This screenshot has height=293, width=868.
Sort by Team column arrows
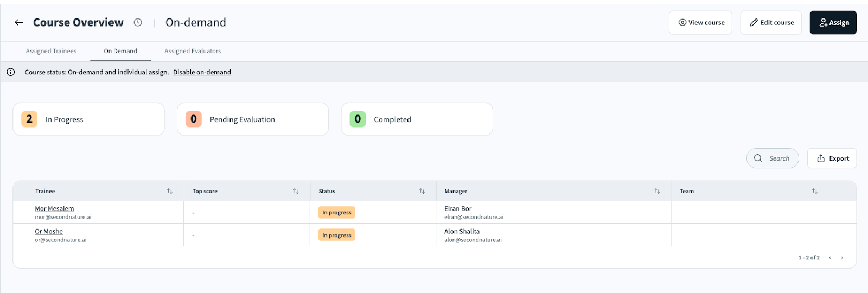click(x=814, y=191)
